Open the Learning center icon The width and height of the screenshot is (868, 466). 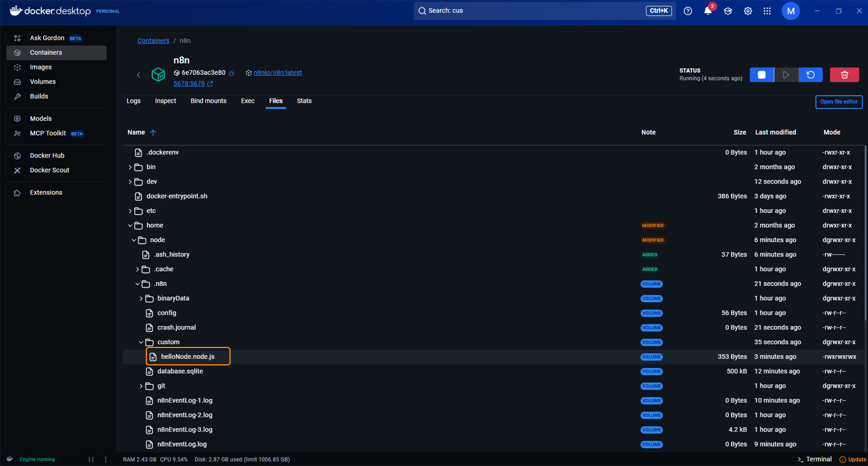click(x=728, y=11)
